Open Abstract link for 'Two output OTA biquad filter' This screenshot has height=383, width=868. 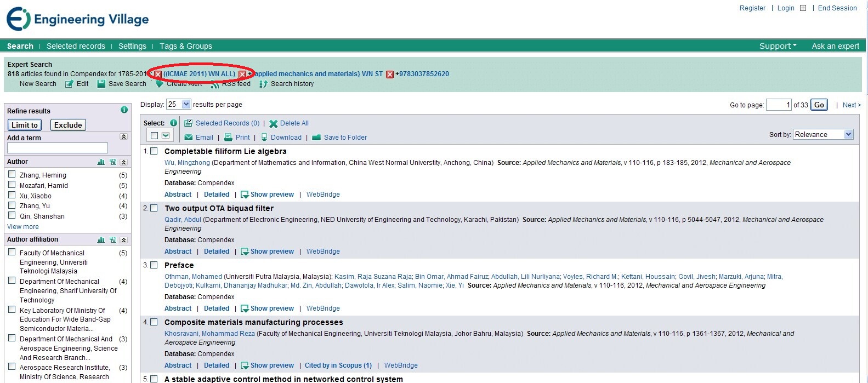[178, 251]
